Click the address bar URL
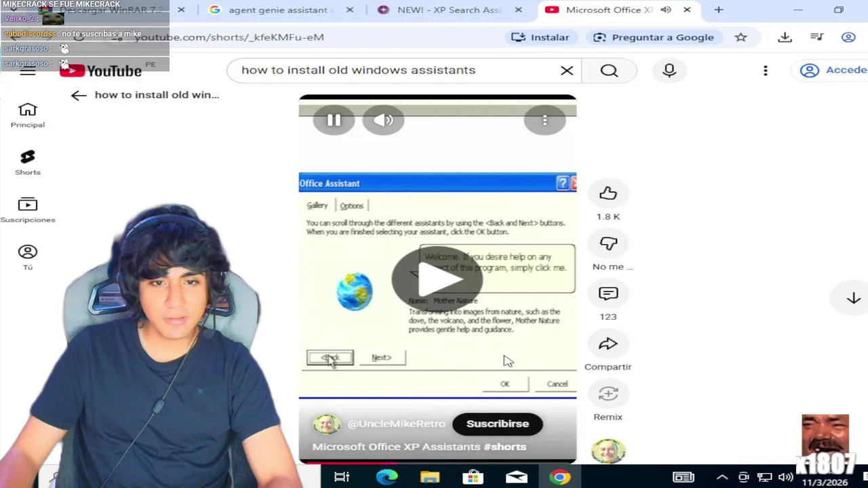 (x=229, y=37)
